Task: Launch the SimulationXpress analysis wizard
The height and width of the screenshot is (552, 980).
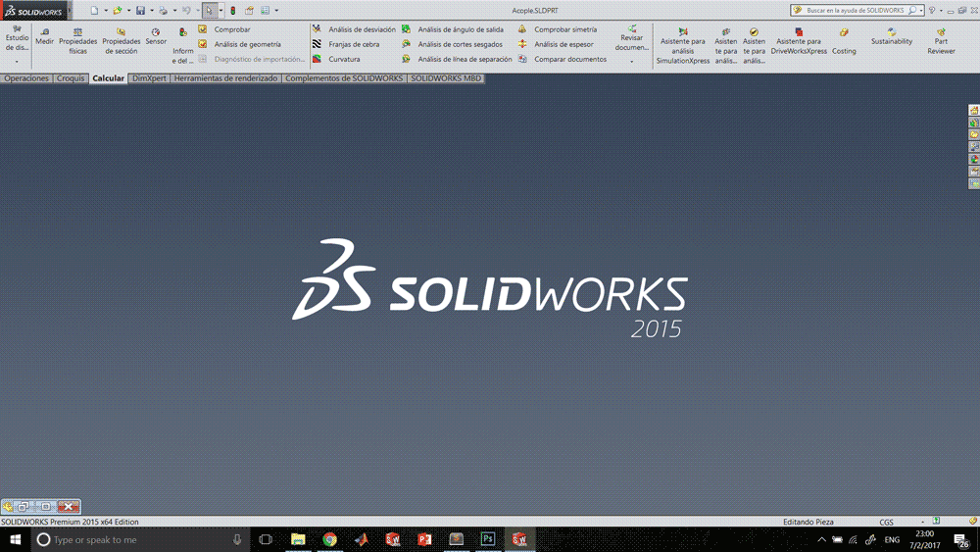Action: coord(682,46)
